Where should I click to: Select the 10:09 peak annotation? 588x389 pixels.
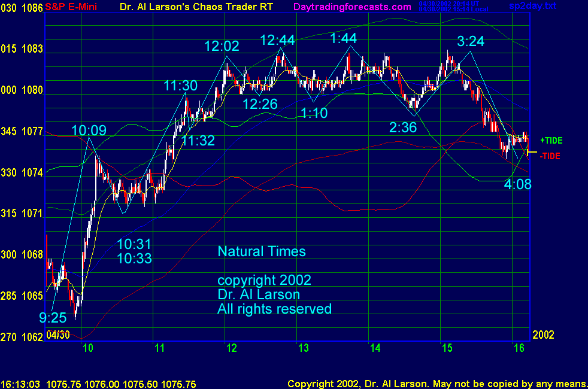coord(89,130)
